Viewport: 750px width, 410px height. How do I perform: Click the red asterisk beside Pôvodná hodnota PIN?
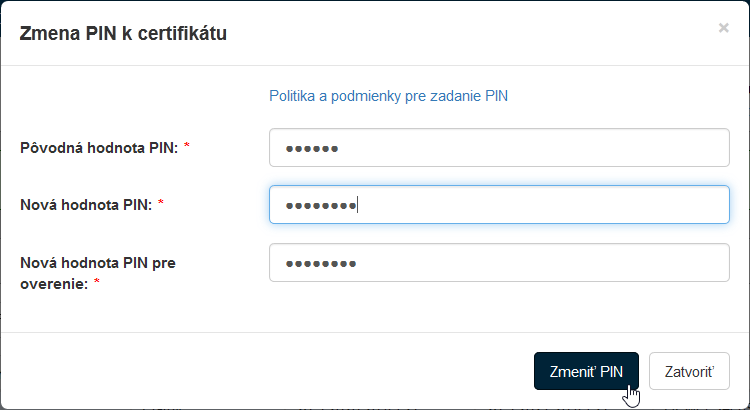pyautogui.click(x=187, y=148)
